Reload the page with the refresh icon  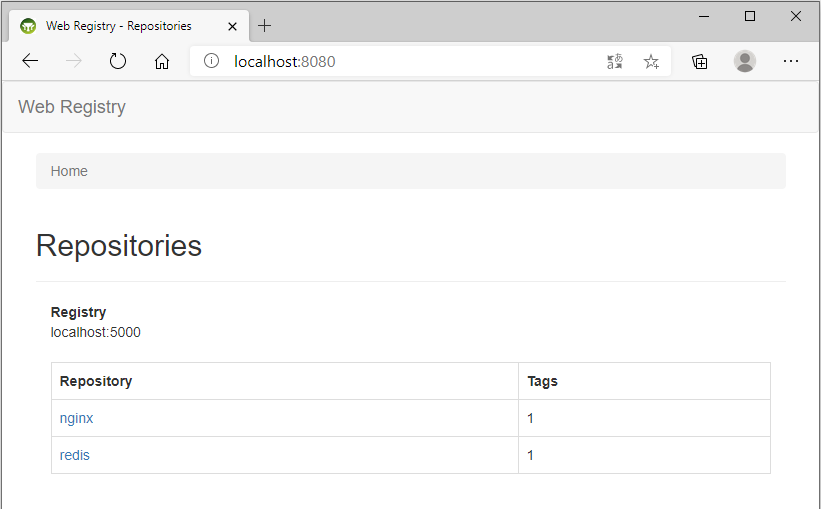(x=118, y=61)
